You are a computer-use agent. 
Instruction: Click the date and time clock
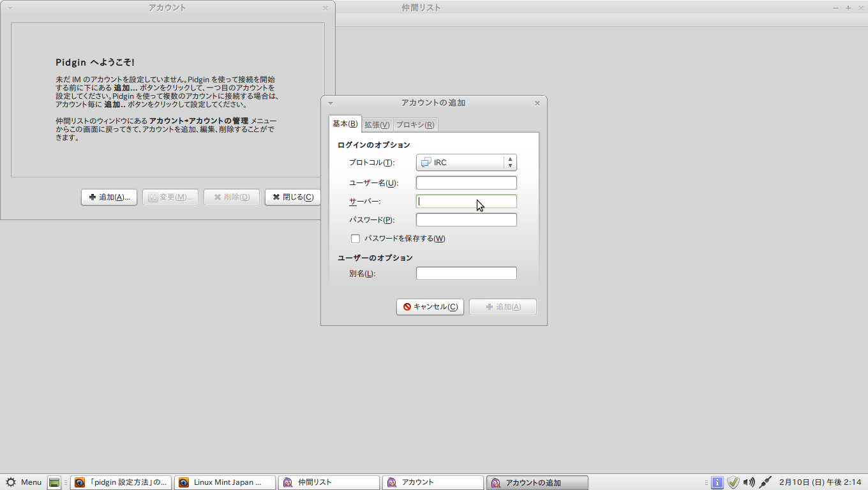(820, 482)
